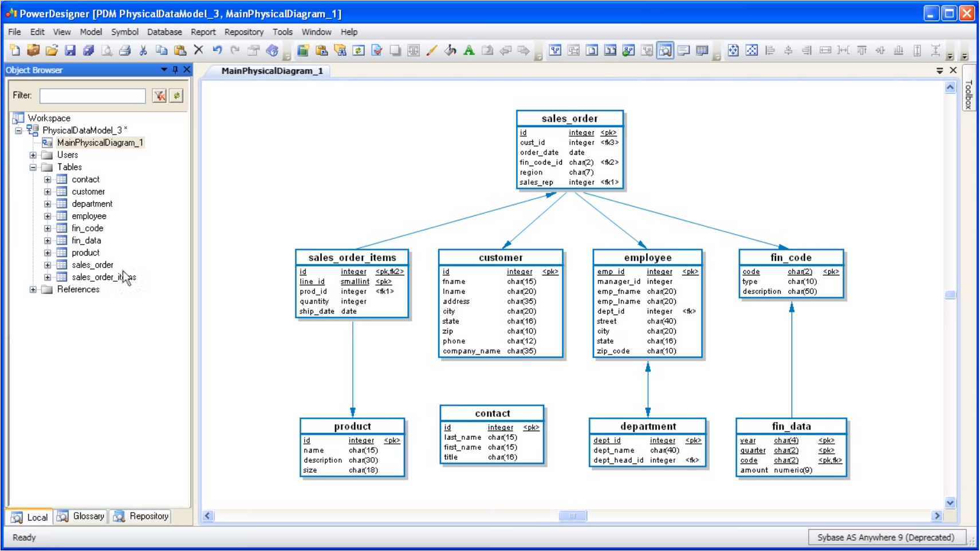Click the Print icon in the toolbar
This screenshot has width=980, height=551.
pos(125,50)
